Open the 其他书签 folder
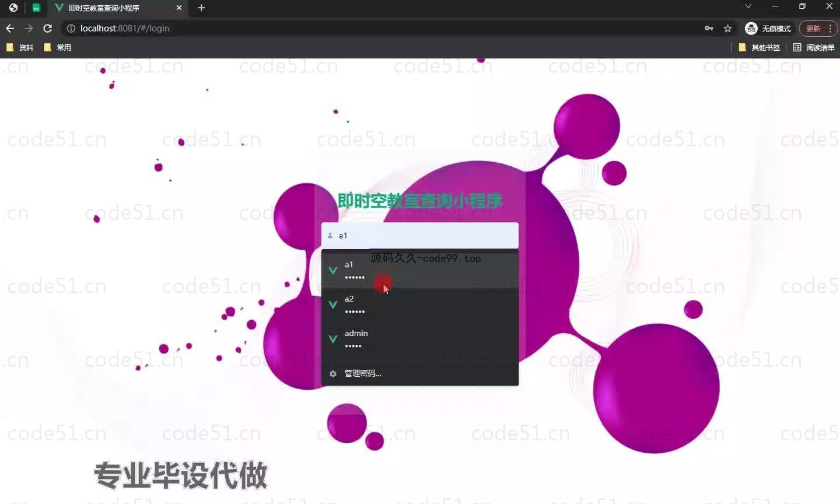840x504 pixels. tap(759, 47)
